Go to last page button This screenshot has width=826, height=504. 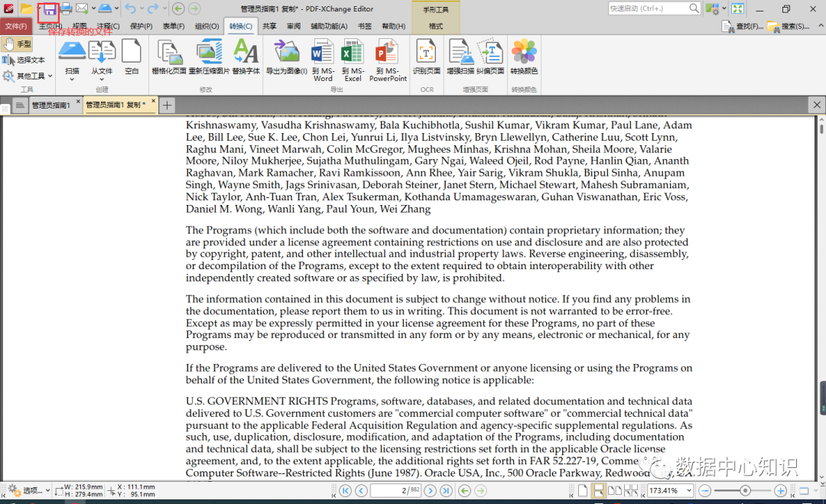446,491
